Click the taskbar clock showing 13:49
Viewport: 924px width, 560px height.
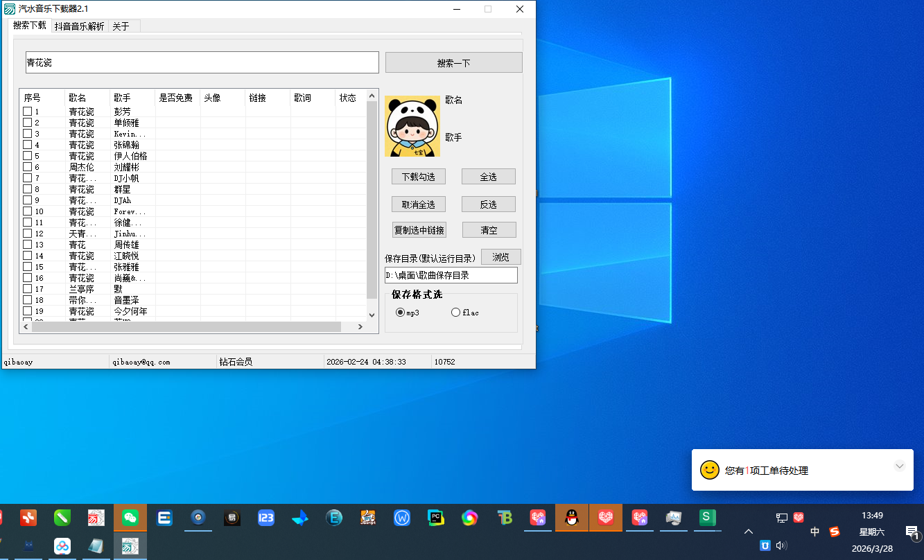click(872, 515)
